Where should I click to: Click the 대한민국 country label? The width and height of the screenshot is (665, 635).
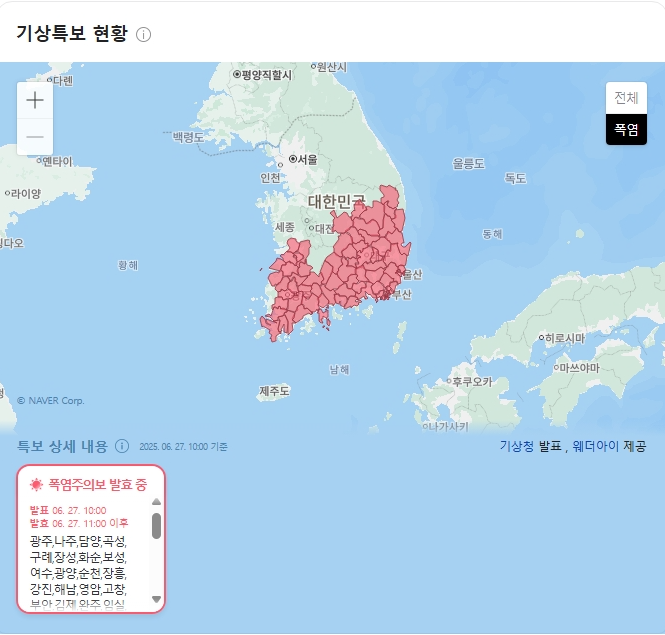coord(336,202)
